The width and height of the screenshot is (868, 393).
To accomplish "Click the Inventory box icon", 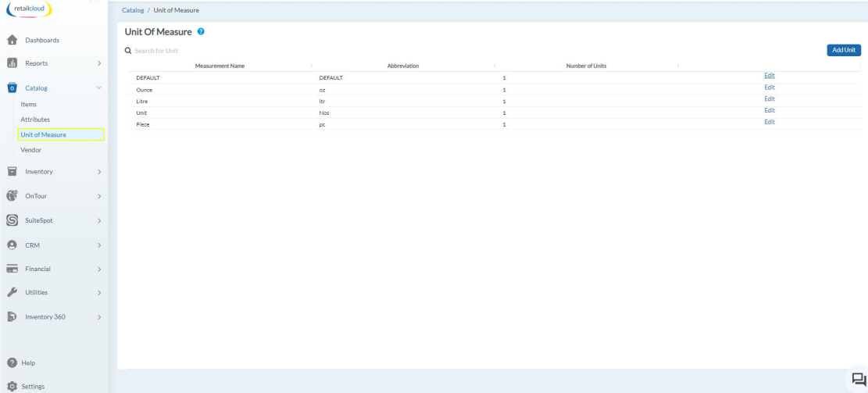I will pos(13,171).
